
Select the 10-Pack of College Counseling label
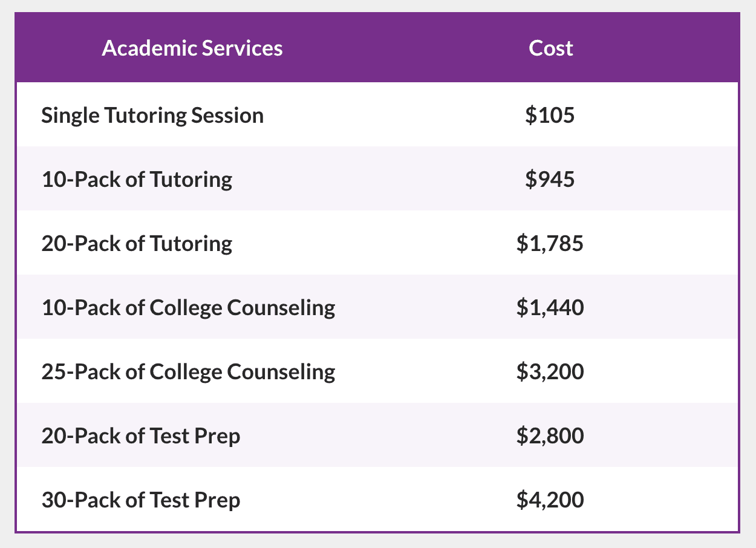tap(188, 308)
